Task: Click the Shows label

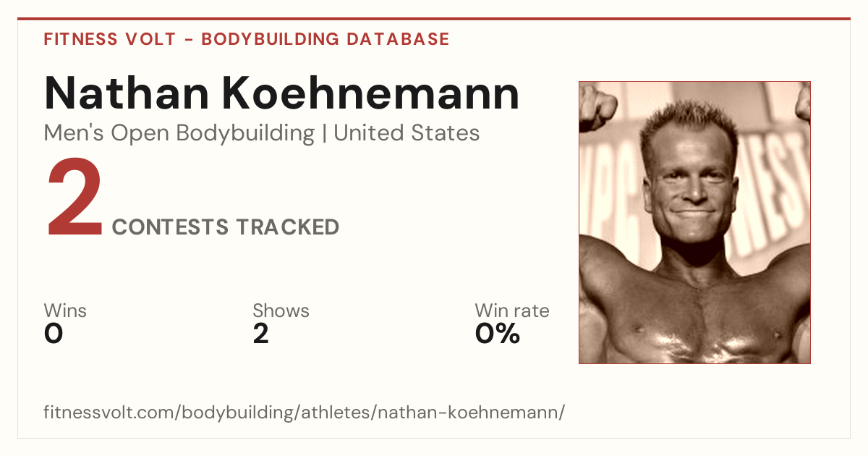Action: click(x=281, y=311)
